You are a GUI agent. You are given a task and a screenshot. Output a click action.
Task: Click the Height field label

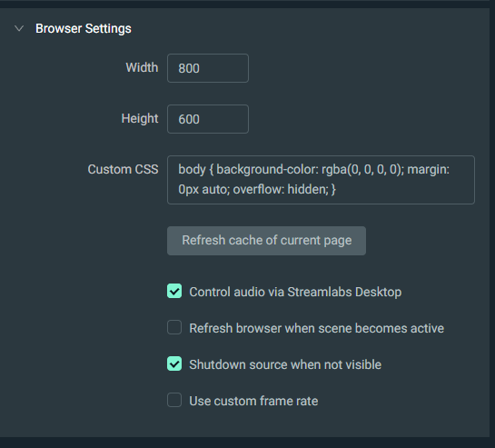(x=140, y=119)
